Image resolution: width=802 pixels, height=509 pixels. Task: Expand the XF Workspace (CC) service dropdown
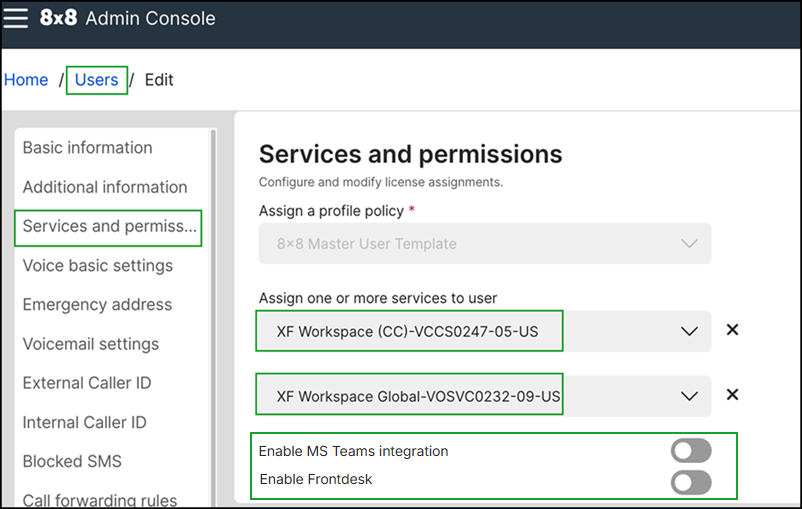688,331
